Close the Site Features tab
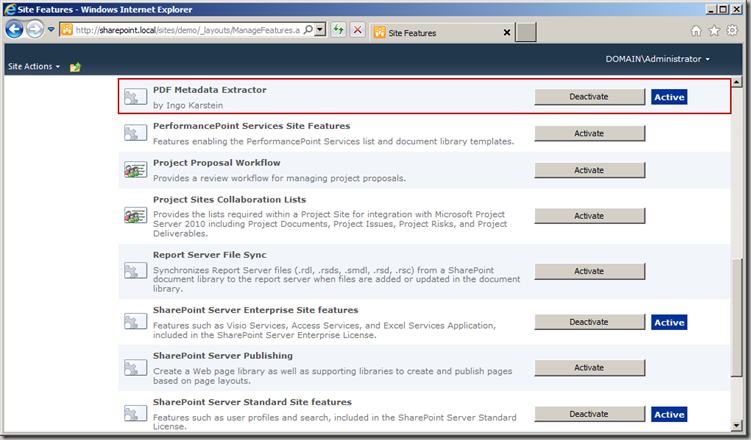Viewport: 751px width, 440px height. click(507, 33)
